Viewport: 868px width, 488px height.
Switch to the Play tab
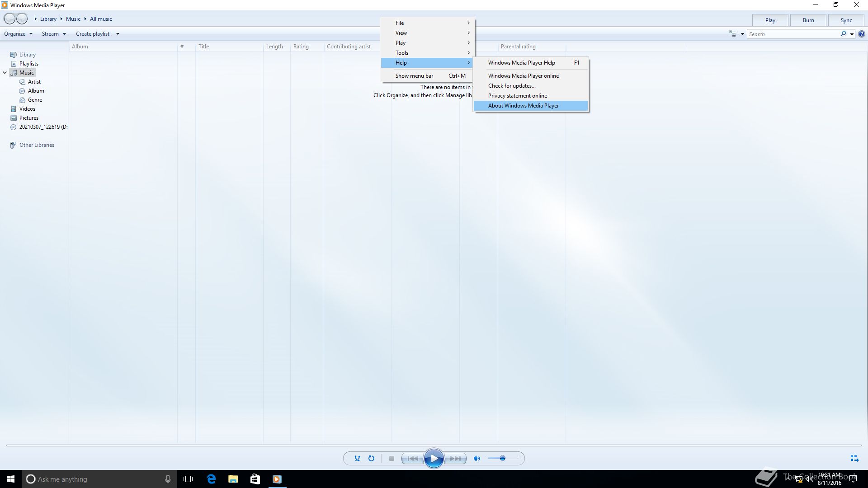[770, 20]
